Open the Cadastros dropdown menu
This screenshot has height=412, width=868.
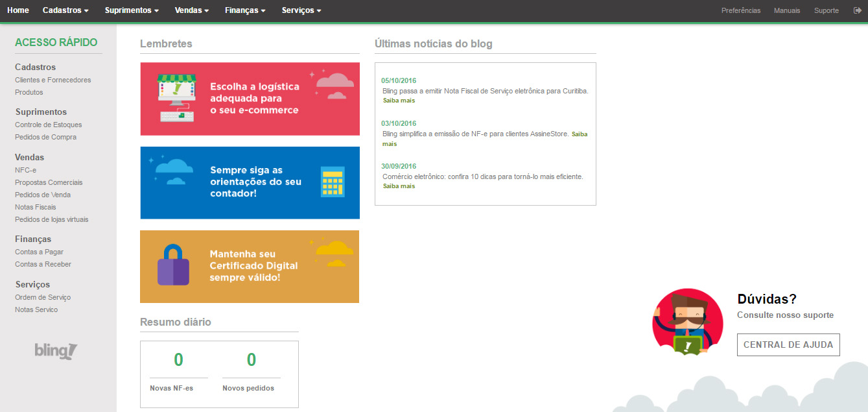[65, 10]
